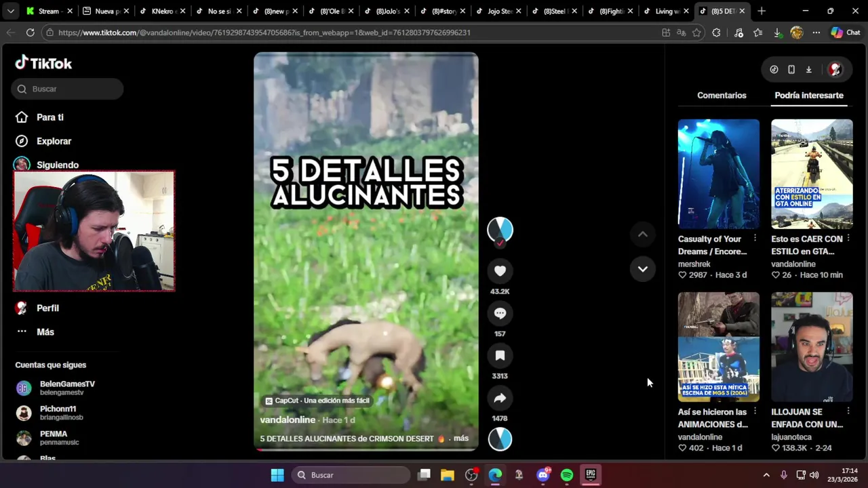Click the TikTok logo
Screen dimensions: 868x488
[43, 63]
